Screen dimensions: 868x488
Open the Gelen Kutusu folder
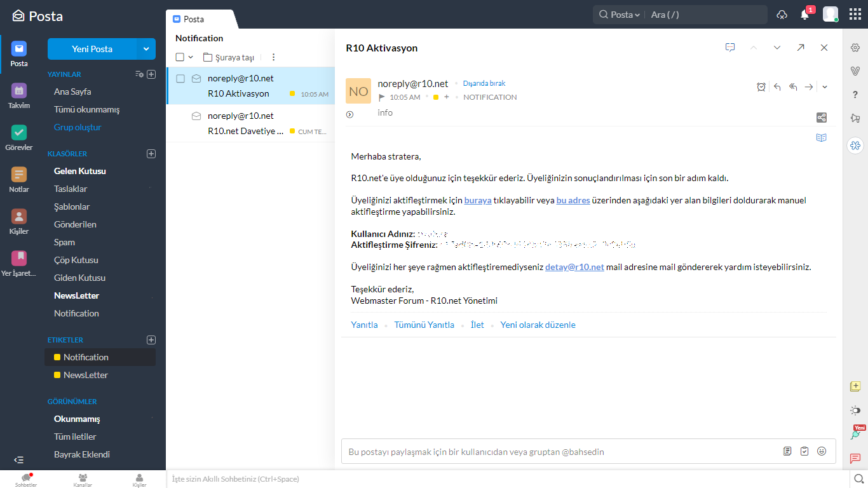(x=80, y=171)
